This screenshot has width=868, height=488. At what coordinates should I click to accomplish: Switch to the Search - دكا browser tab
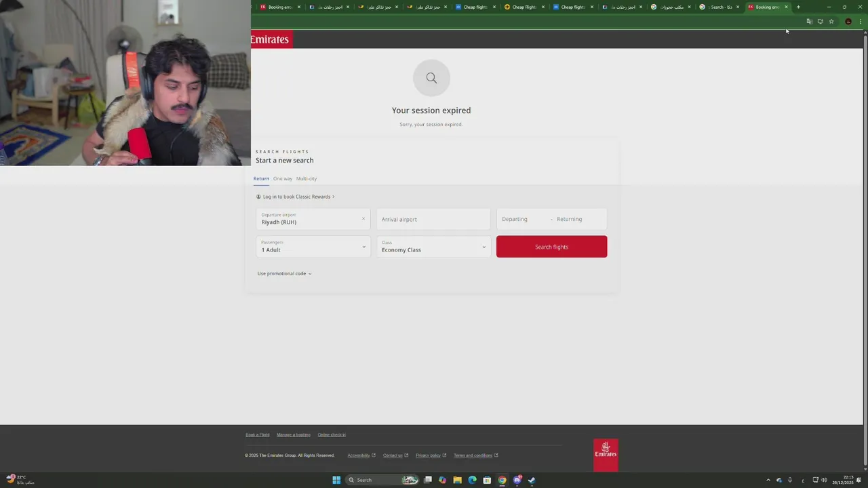click(x=719, y=7)
